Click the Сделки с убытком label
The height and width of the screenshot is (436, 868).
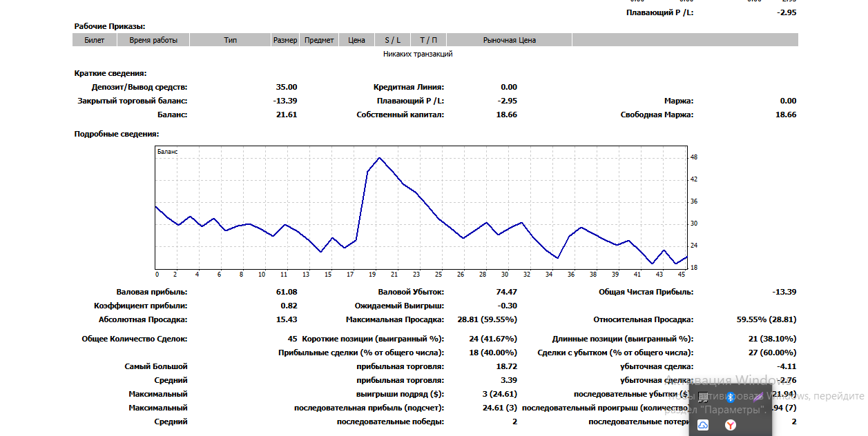coord(616,353)
